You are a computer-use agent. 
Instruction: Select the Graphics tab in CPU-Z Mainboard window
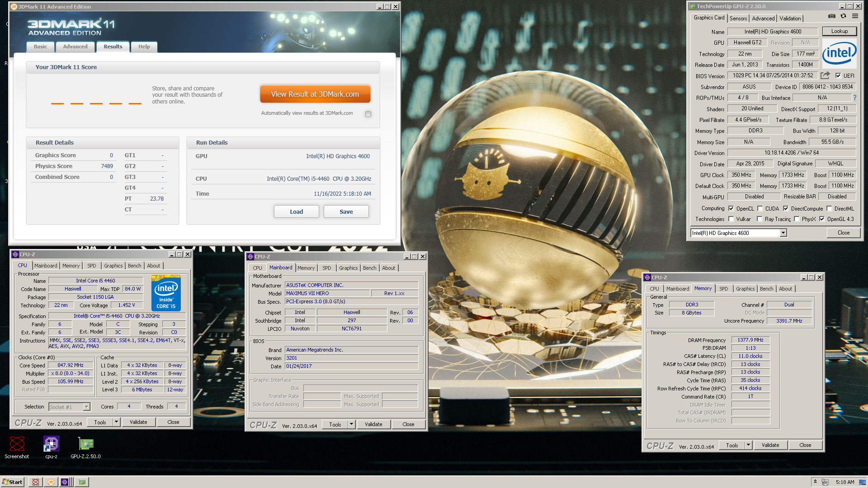(348, 268)
